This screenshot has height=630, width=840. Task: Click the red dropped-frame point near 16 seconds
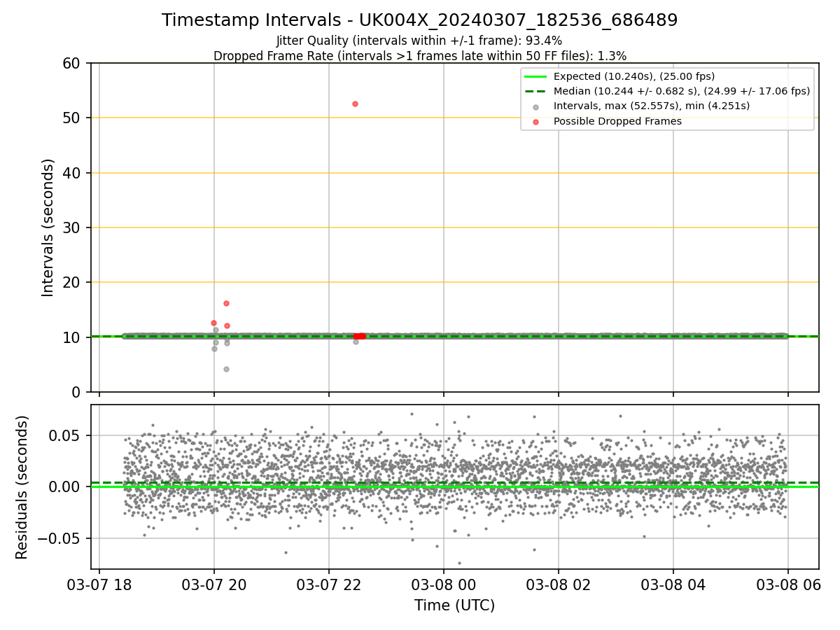(x=226, y=303)
